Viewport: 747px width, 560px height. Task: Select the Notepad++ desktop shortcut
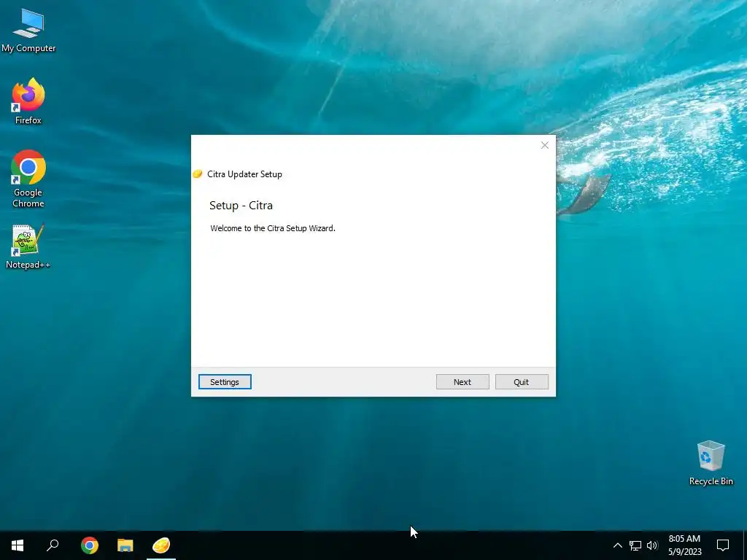click(28, 246)
